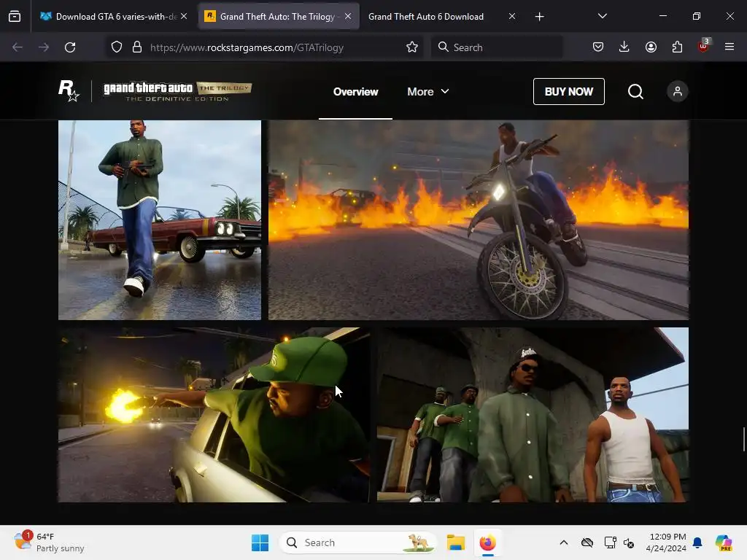Switch to Grand Theft Auto: The Trilogy tab

point(279,17)
